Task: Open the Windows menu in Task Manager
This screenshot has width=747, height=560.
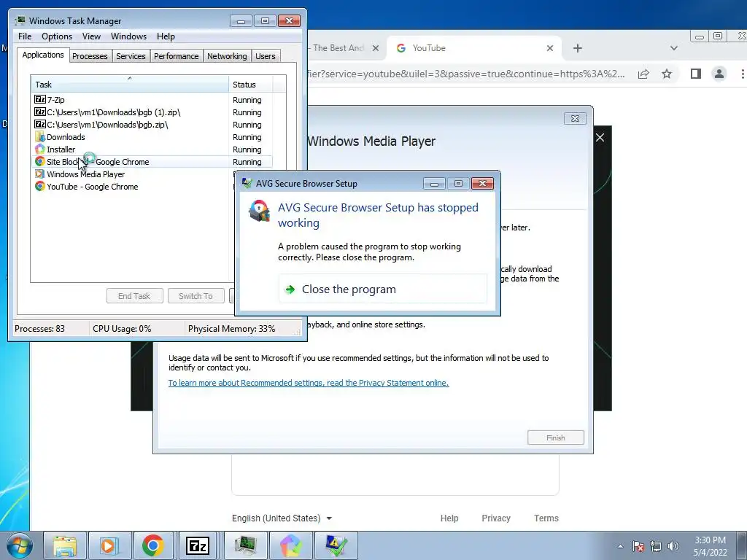Action: click(x=128, y=36)
